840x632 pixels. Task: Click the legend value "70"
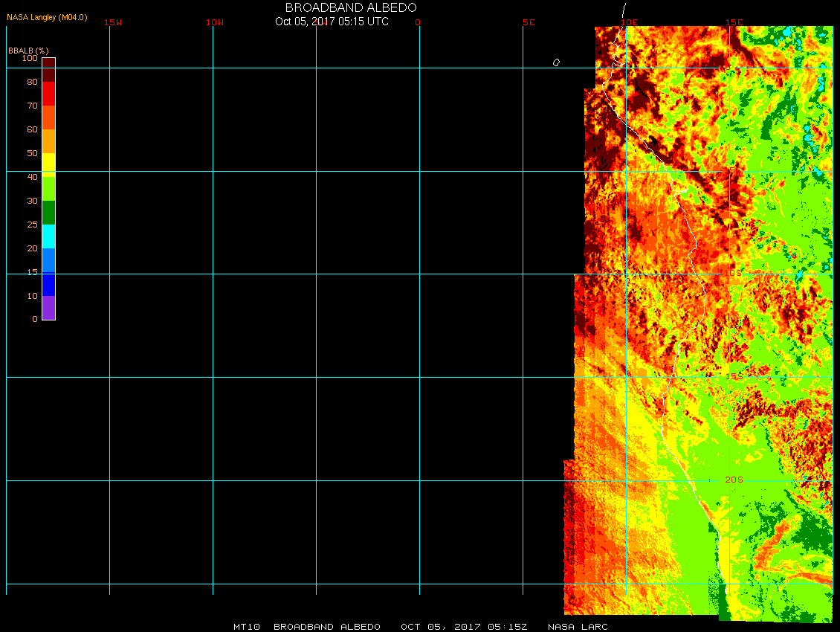pyautogui.click(x=33, y=106)
